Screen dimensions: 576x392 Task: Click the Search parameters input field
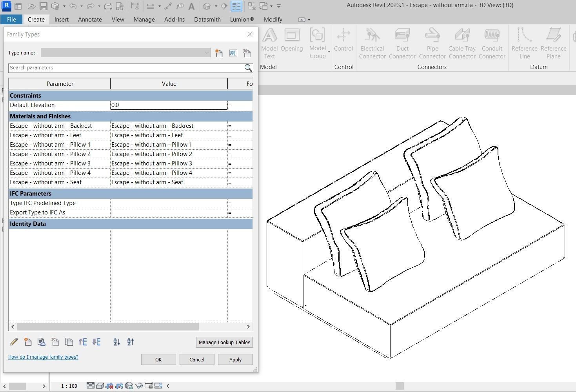126,68
